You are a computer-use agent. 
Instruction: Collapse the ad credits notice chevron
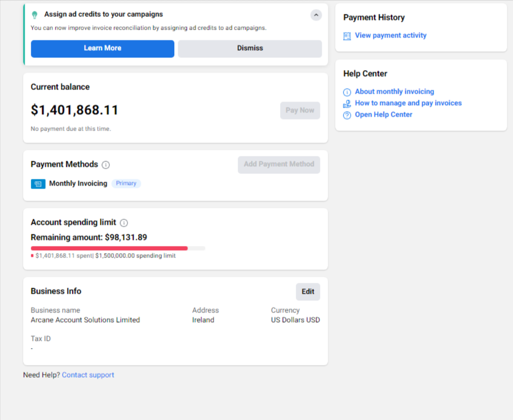(316, 15)
